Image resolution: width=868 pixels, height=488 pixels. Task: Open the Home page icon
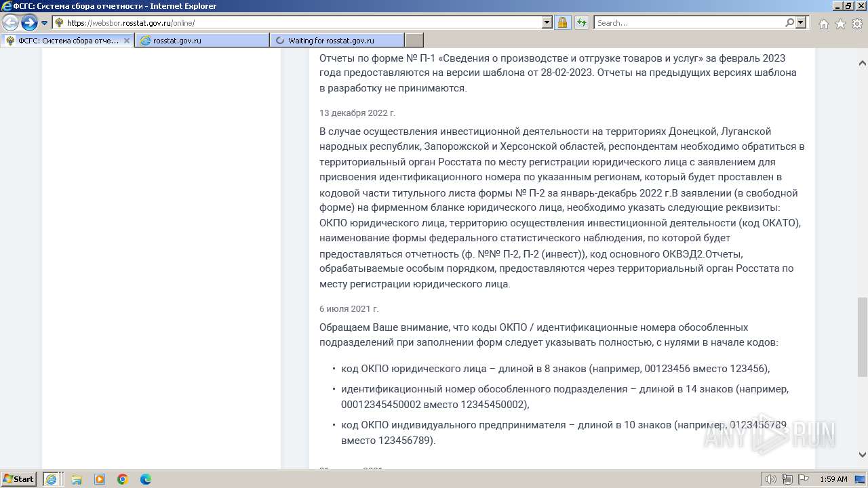tap(823, 24)
